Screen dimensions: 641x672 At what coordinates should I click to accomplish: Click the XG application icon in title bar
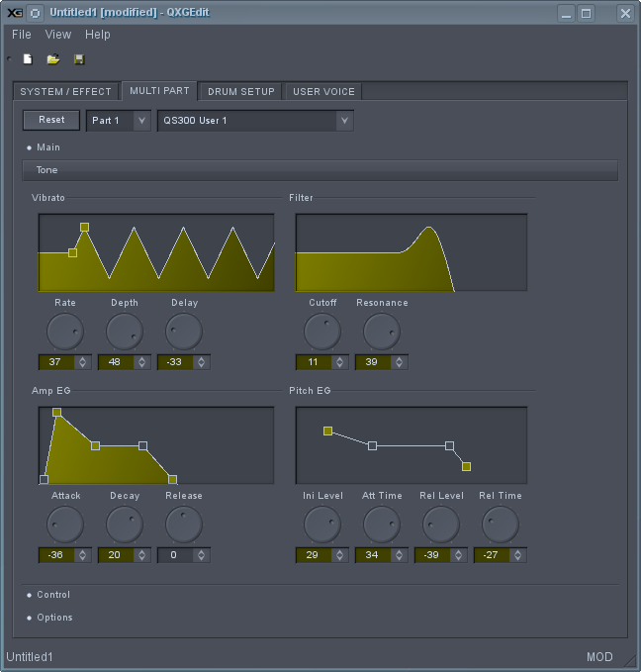click(14, 13)
